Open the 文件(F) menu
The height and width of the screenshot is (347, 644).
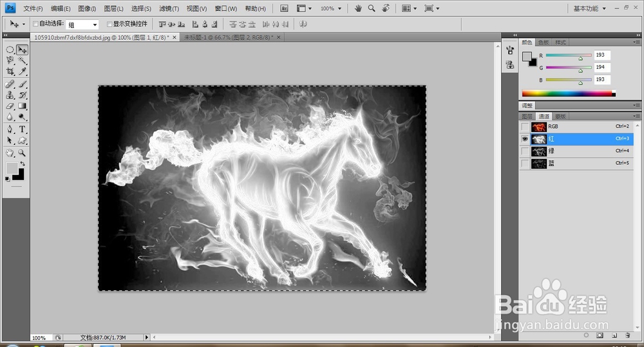[33, 8]
